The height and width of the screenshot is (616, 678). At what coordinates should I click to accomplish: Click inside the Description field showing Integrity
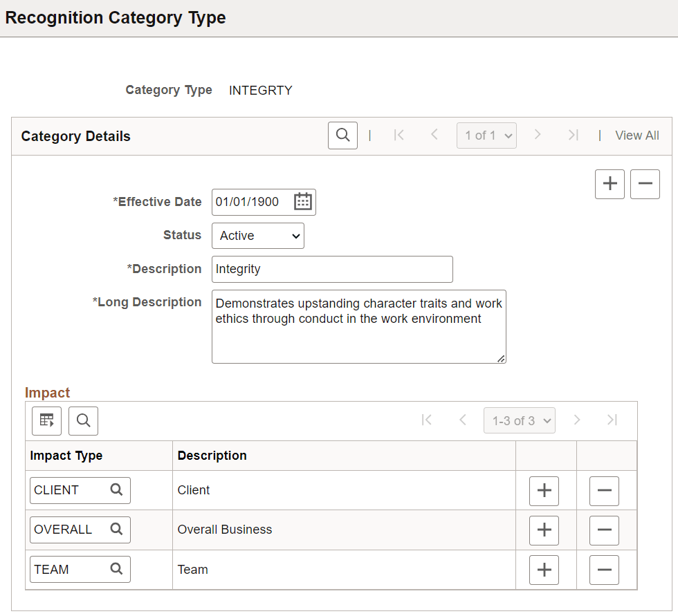[332, 269]
